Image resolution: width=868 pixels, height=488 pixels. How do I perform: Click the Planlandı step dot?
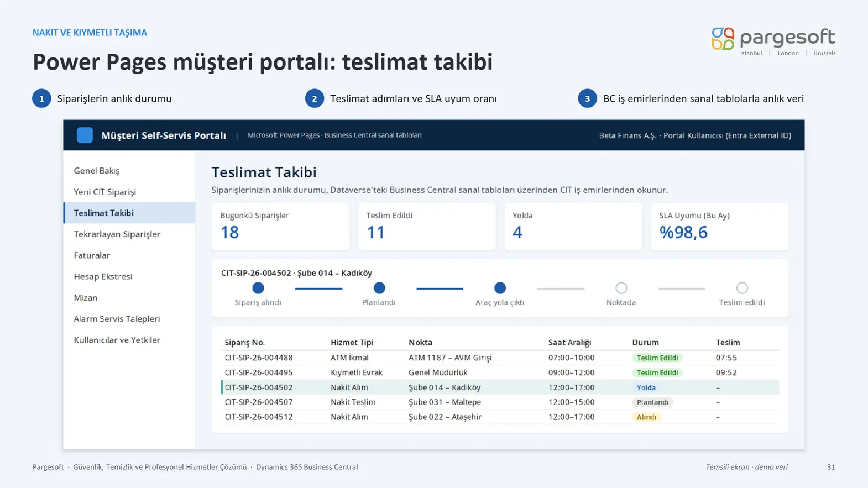click(x=379, y=288)
